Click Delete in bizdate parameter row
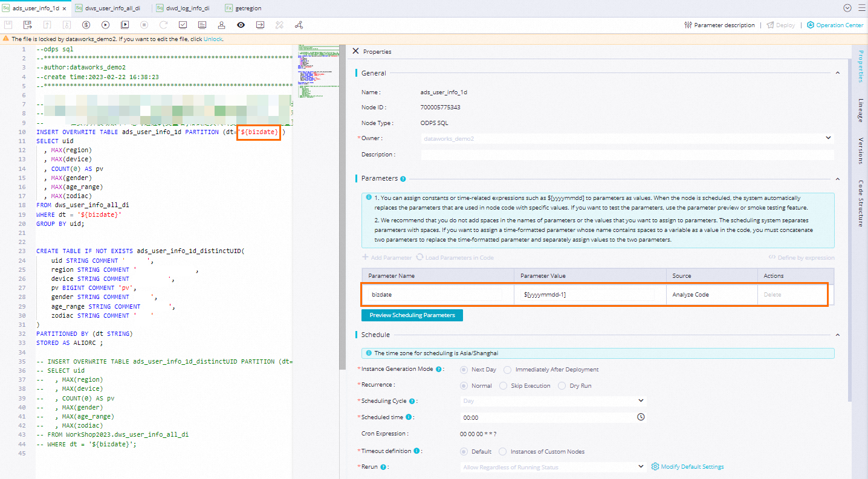The width and height of the screenshot is (868, 479). tap(772, 295)
